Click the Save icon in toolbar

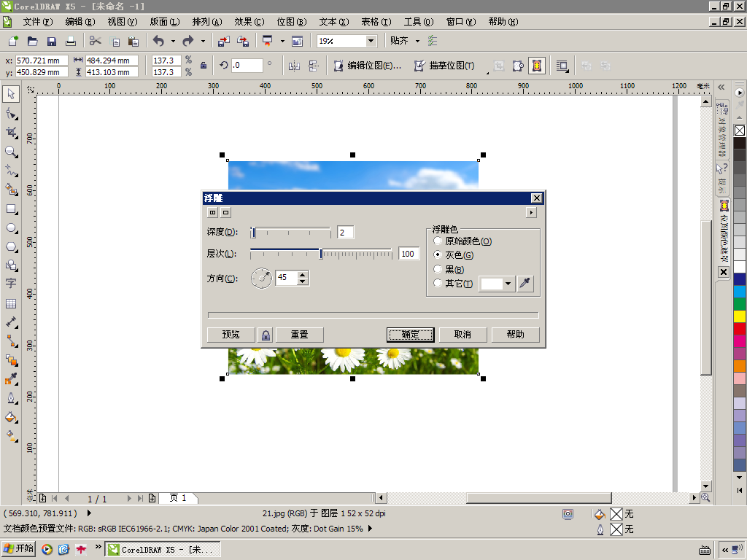click(52, 42)
